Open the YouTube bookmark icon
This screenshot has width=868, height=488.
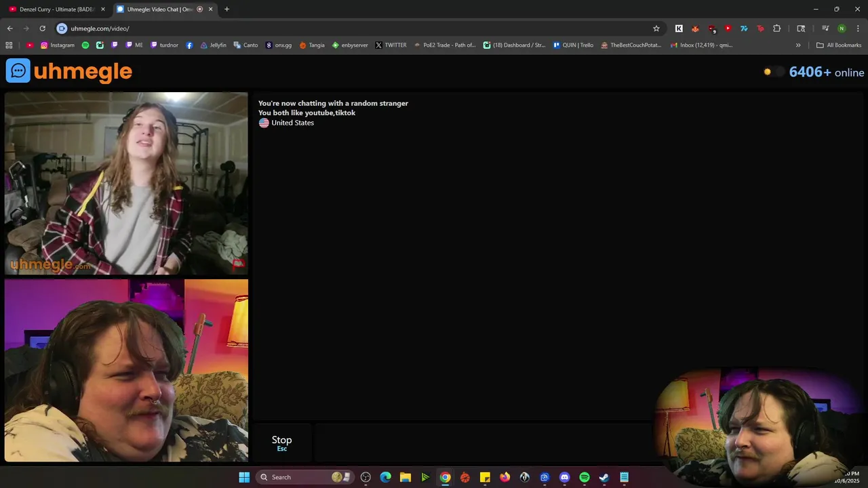(30, 45)
